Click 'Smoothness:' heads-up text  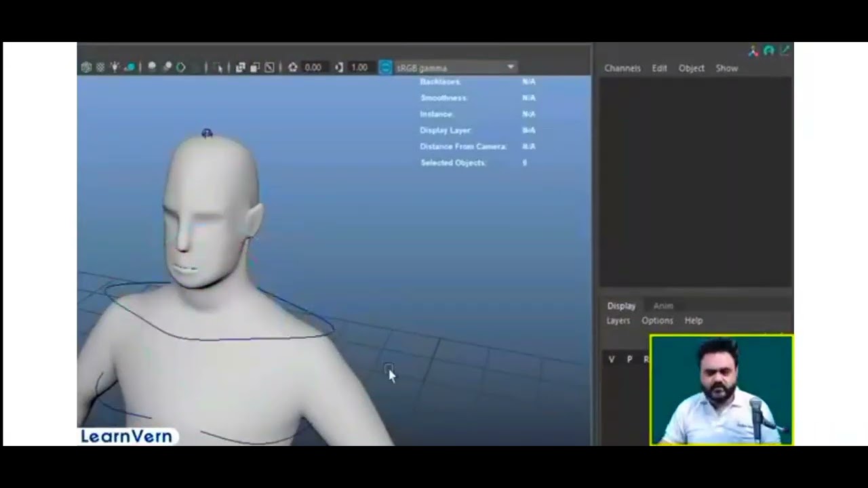(444, 98)
